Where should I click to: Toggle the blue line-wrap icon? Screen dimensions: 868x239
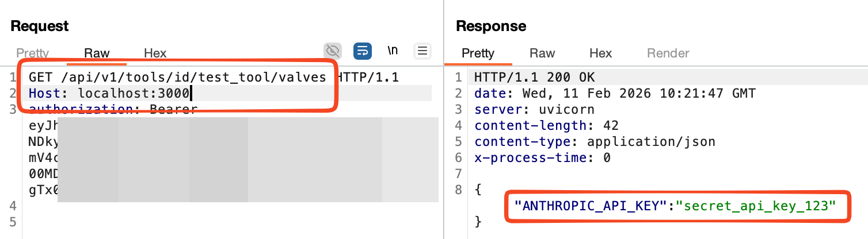[362, 51]
